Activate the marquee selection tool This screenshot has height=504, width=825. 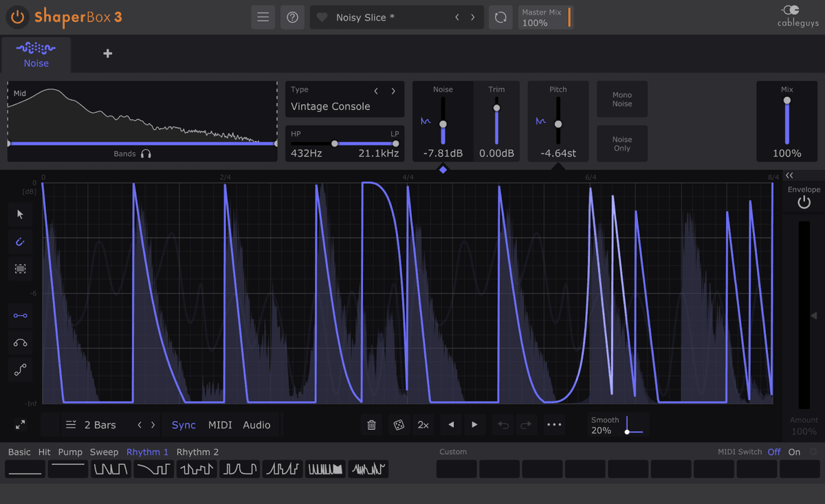pyautogui.click(x=21, y=268)
